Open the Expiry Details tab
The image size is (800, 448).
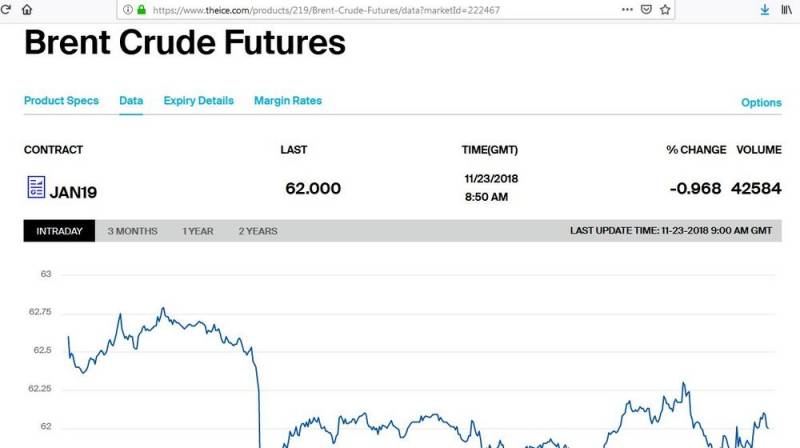point(198,101)
